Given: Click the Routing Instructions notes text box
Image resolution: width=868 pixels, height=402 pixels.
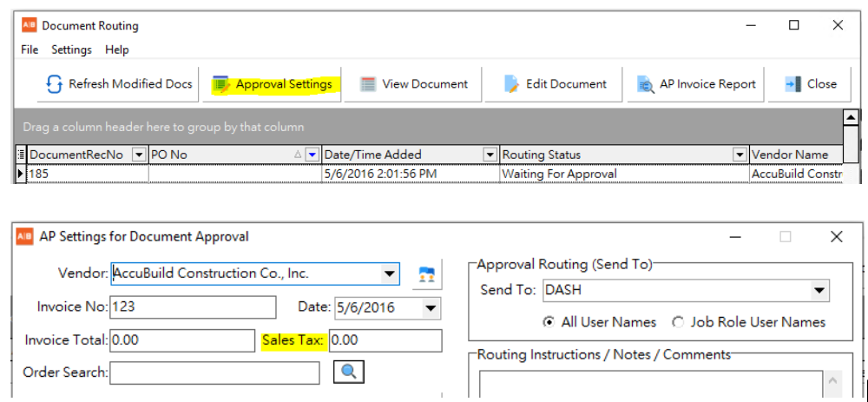Looking at the screenshot, I should coord(651,386).
